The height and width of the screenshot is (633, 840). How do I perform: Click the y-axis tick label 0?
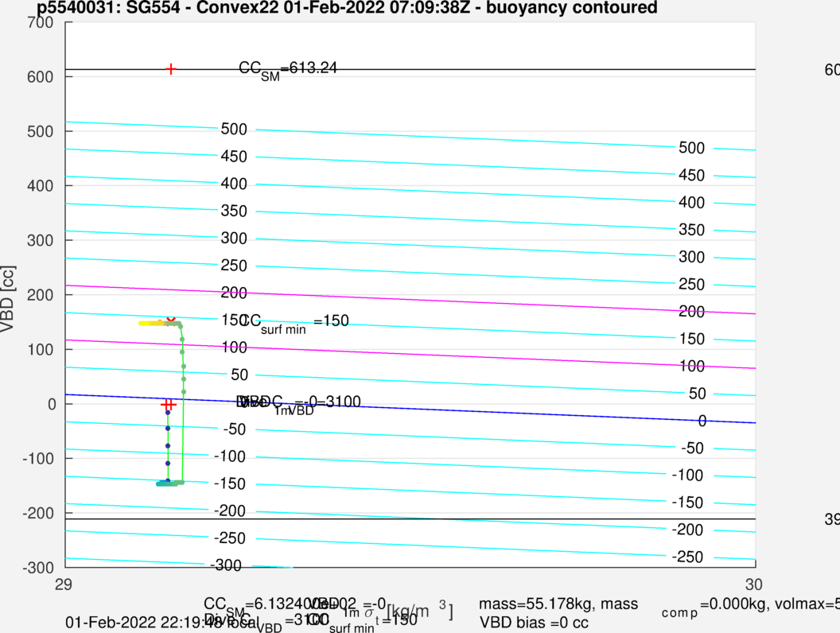coord(52,404)
